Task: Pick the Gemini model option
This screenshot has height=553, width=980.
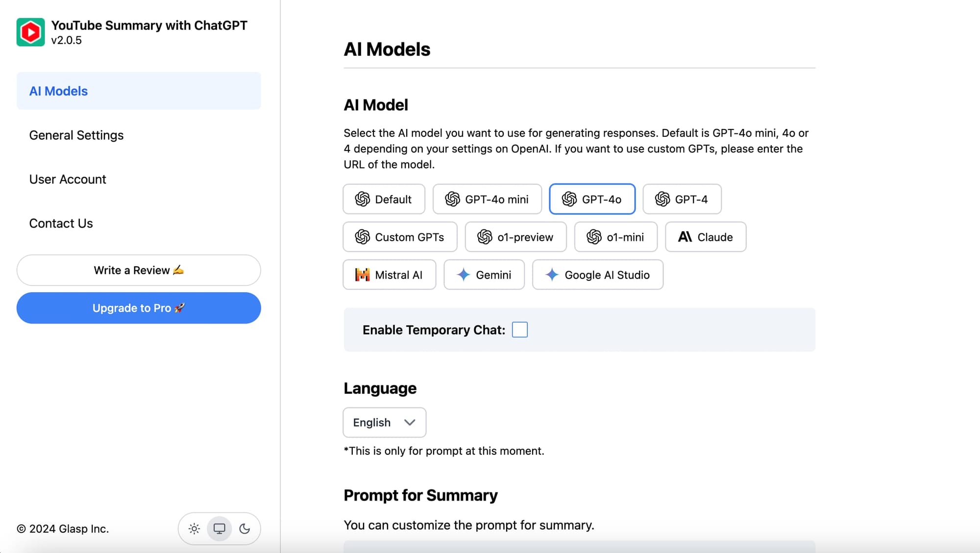Action: [484, 275]
